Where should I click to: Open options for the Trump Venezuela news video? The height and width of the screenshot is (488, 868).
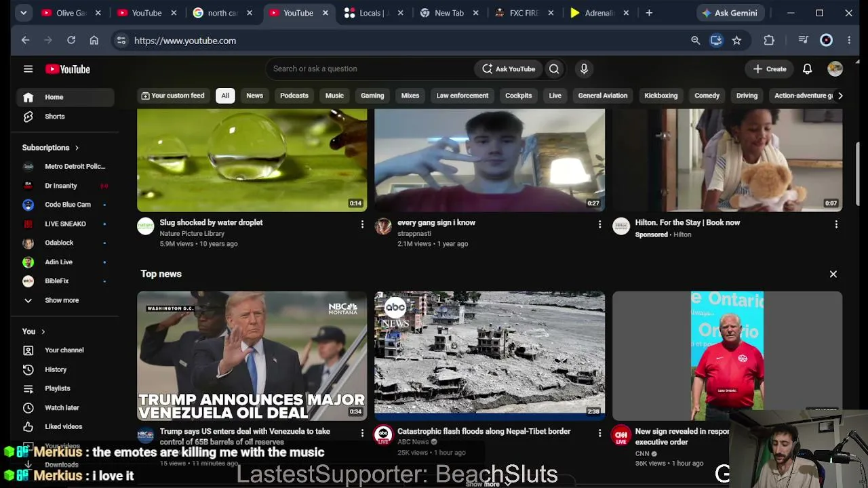pyautogui.click(x=362, y=432)
